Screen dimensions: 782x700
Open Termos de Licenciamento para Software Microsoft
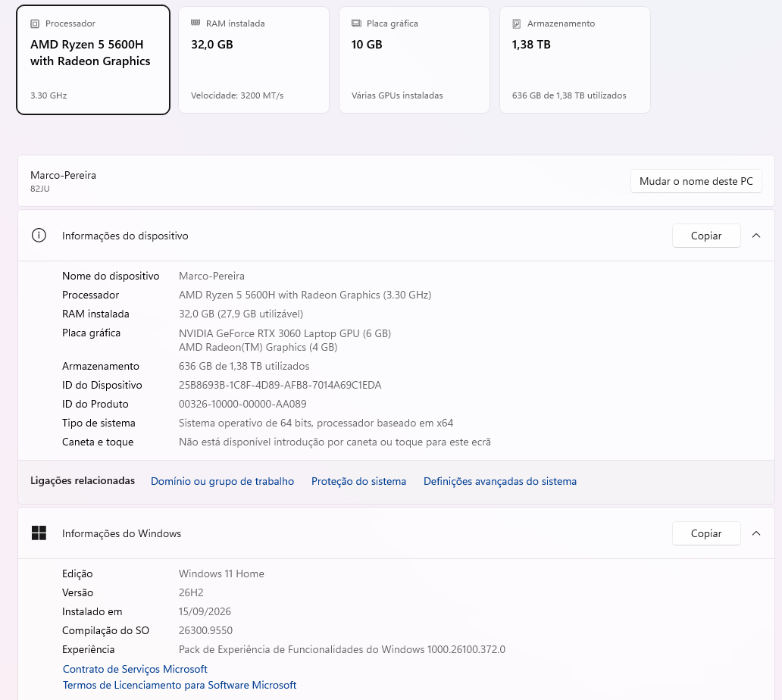pyautogui.click(x=180, y=685)
